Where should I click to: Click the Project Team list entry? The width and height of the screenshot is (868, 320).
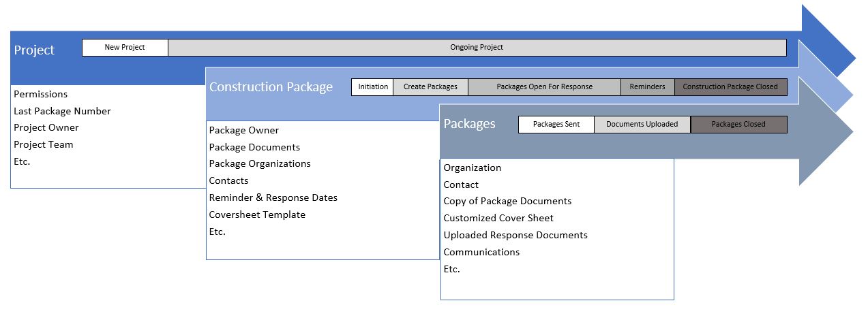click(43, 144)
